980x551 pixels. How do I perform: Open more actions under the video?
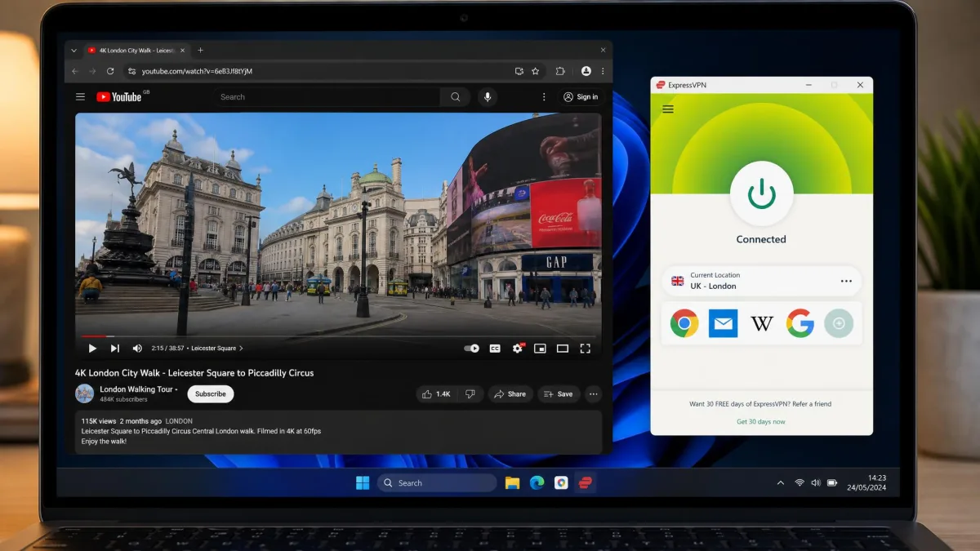point(594,394)
